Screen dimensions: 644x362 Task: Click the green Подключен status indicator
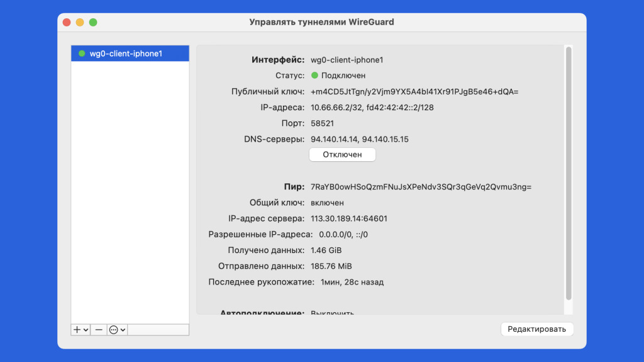tap(314, 76)
